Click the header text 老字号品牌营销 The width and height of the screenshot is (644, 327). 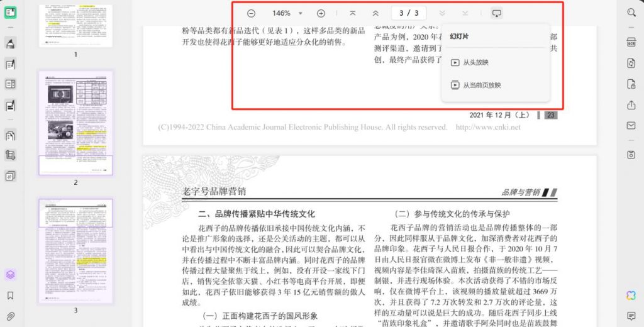214,191
